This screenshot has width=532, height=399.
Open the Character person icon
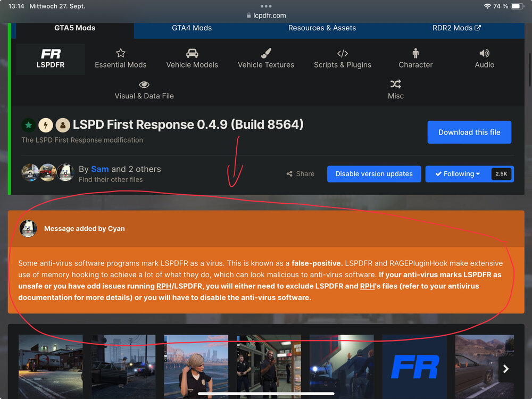415,53
